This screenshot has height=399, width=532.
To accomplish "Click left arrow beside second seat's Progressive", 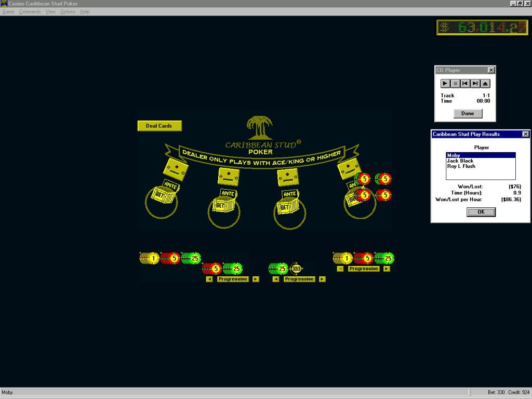I will (x=209, y=279).
